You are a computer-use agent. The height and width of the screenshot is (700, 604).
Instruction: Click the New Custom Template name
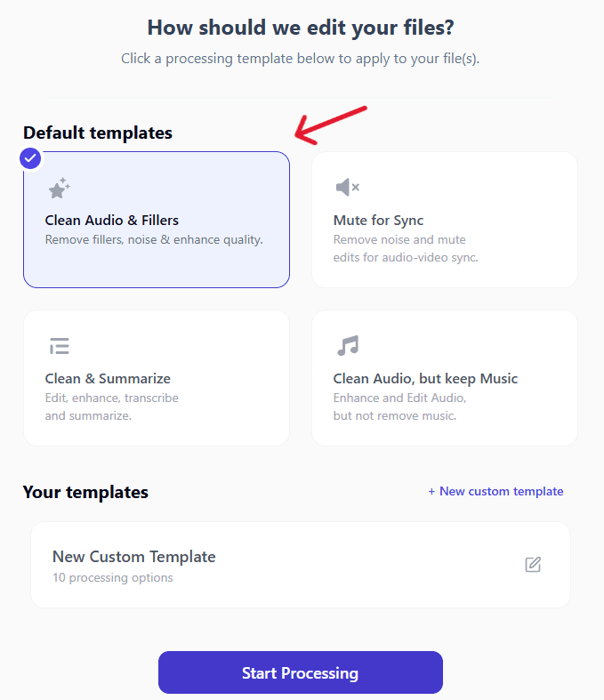pyautogui.click(x=134, y=557)
